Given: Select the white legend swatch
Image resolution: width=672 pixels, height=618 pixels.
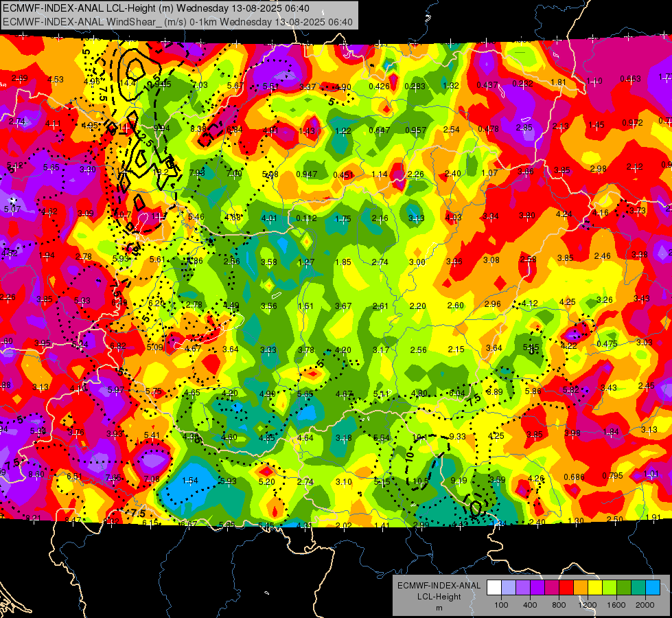Looking at the screenshot, I should (494, 588).
